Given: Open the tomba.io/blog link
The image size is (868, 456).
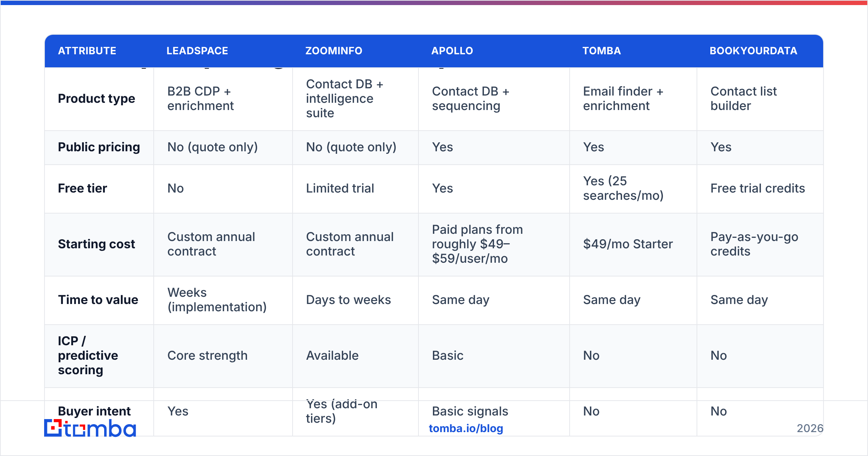Looking at the screenshot, I should (466, 428).
